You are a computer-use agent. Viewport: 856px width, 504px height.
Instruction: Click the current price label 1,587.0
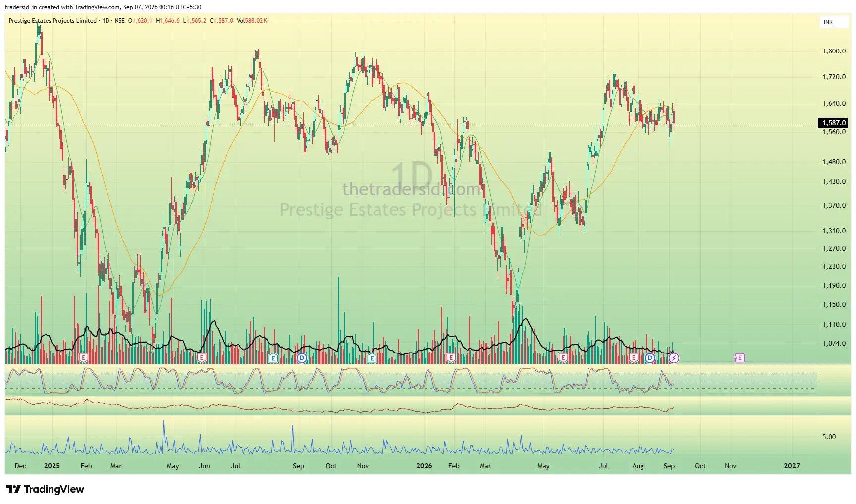tap(834, 123)
